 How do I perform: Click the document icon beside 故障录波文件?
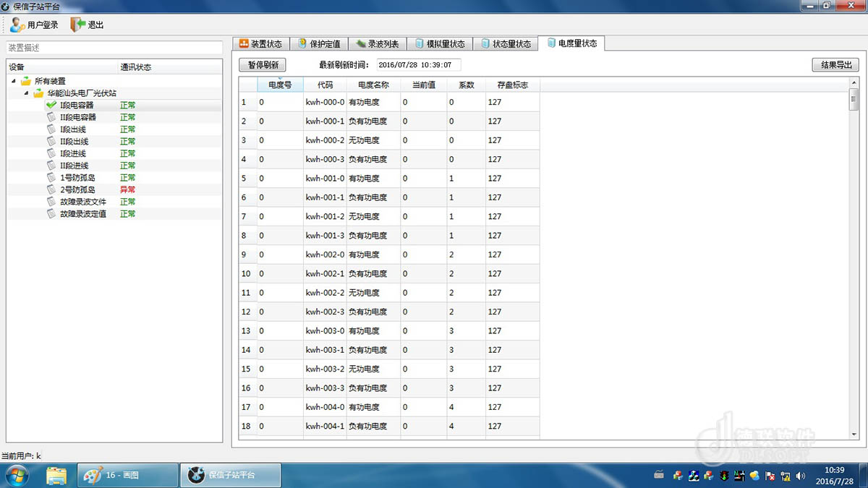pyautogui.click(x=51, y=202)
